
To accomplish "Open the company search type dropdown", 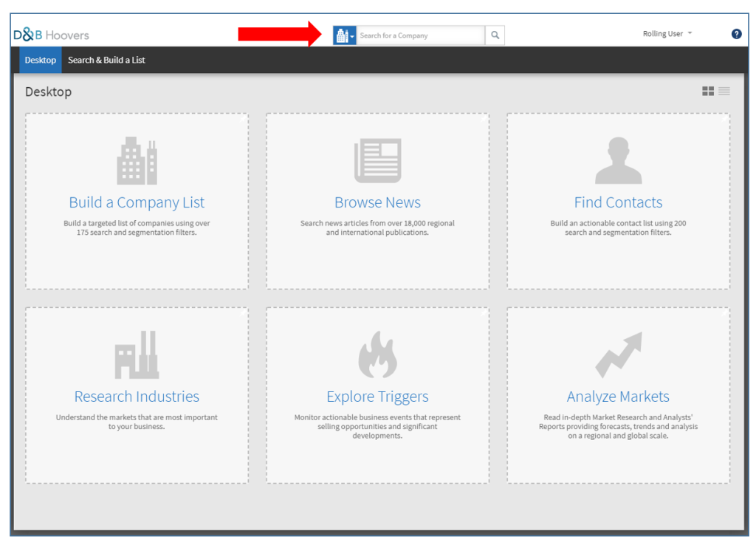I will click(344, 35).
